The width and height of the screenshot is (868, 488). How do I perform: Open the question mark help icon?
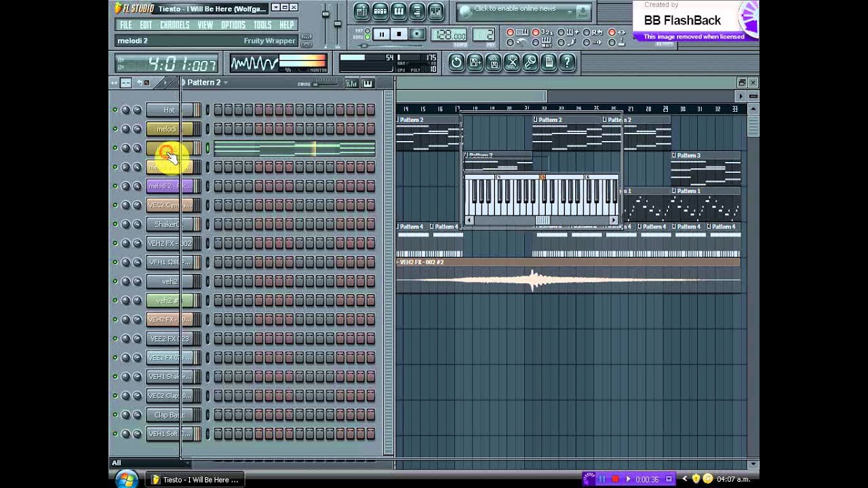click(x=568, y=62)
